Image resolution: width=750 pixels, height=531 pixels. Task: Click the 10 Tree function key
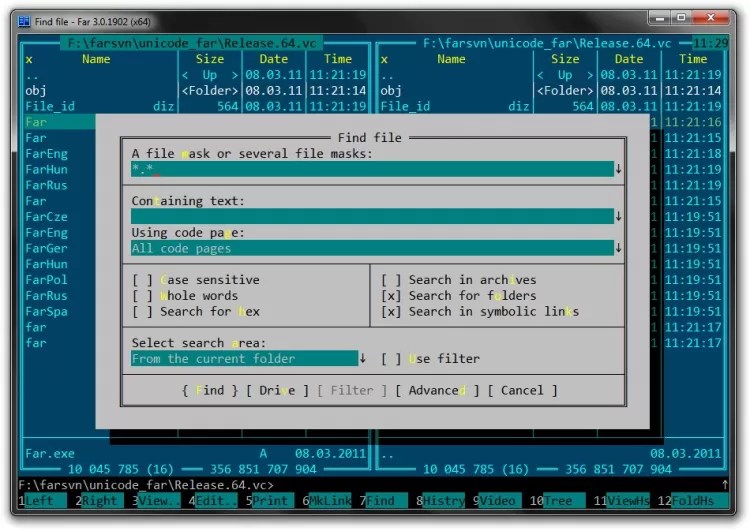pos(557,500)
